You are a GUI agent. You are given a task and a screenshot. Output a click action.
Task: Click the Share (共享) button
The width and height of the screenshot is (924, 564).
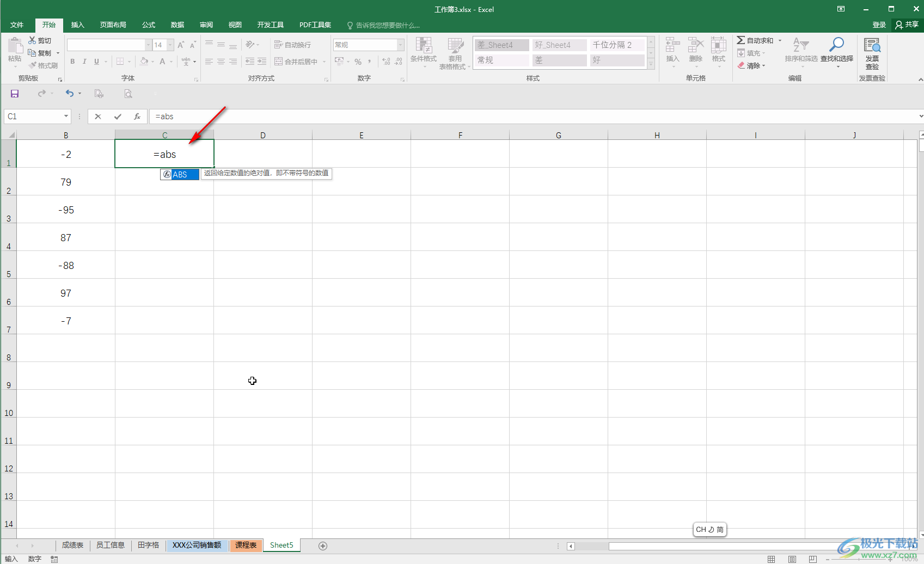pyautogui.click(x=907, y=24)
